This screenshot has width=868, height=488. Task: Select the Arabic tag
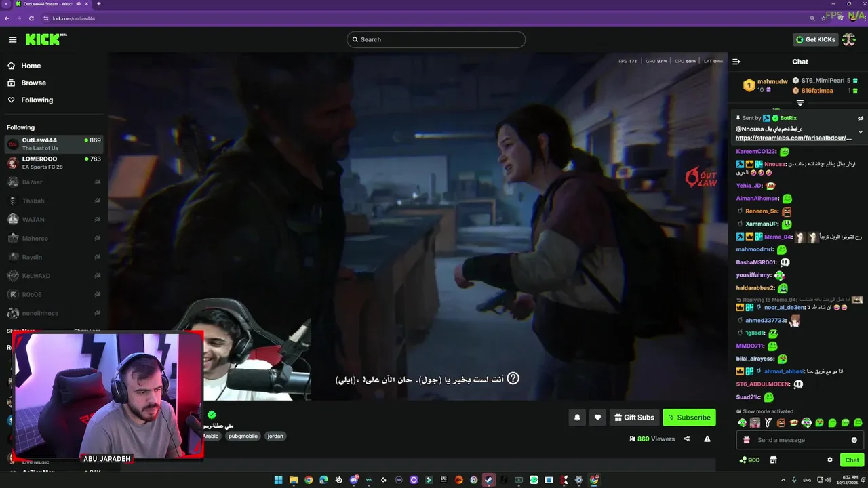click(x=212, y=436)
